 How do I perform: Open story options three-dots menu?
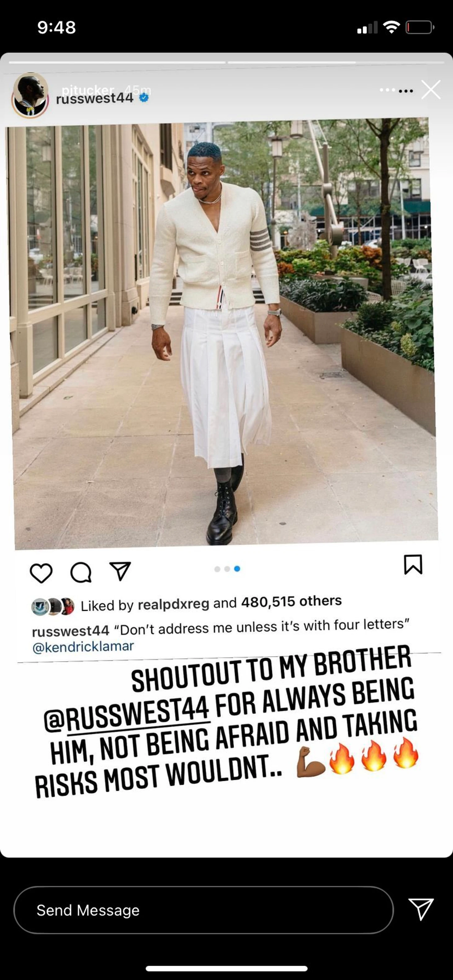tap(406, 91)
